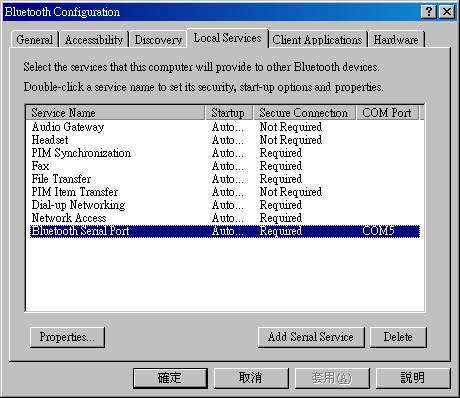Click Required in the Network Access row
This screenshot has height=398, width=460.
tap(281, 218)
